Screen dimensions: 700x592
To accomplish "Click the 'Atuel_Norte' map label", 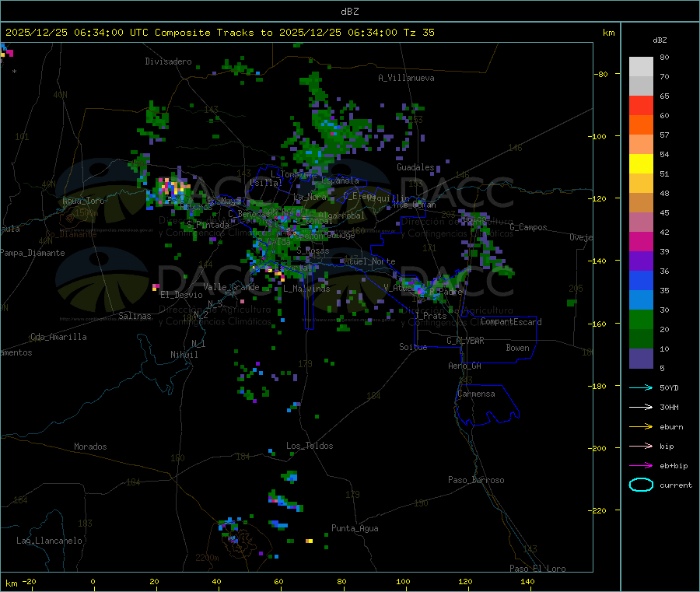I will pos(369,261).
